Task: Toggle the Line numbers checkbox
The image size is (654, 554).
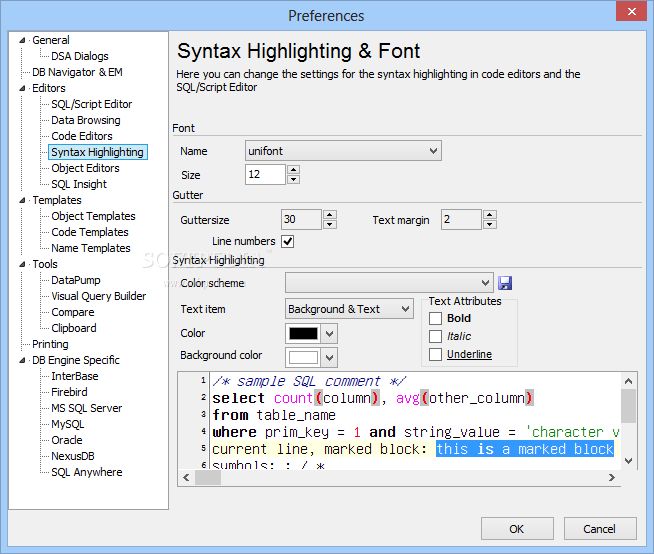Action: pos(288,242)
